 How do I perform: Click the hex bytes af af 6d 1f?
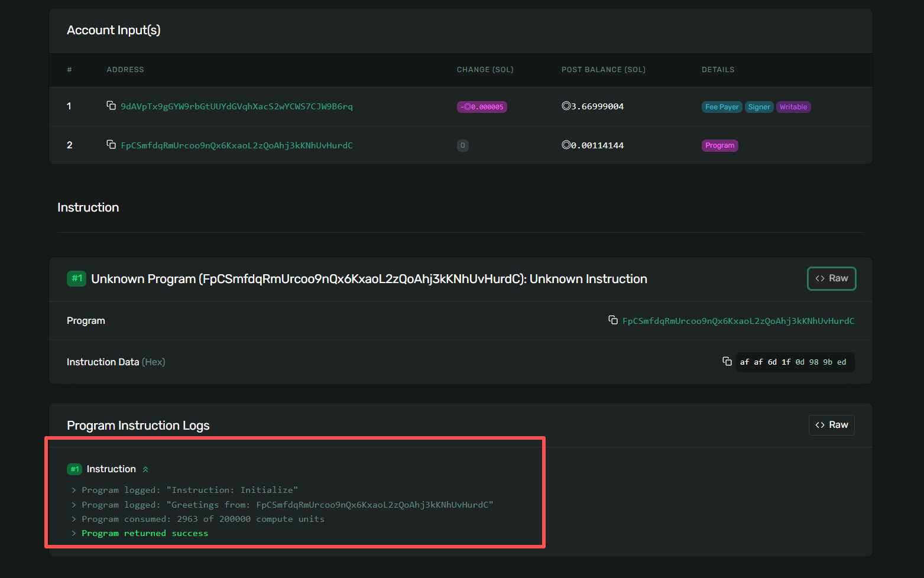(765, 362)
